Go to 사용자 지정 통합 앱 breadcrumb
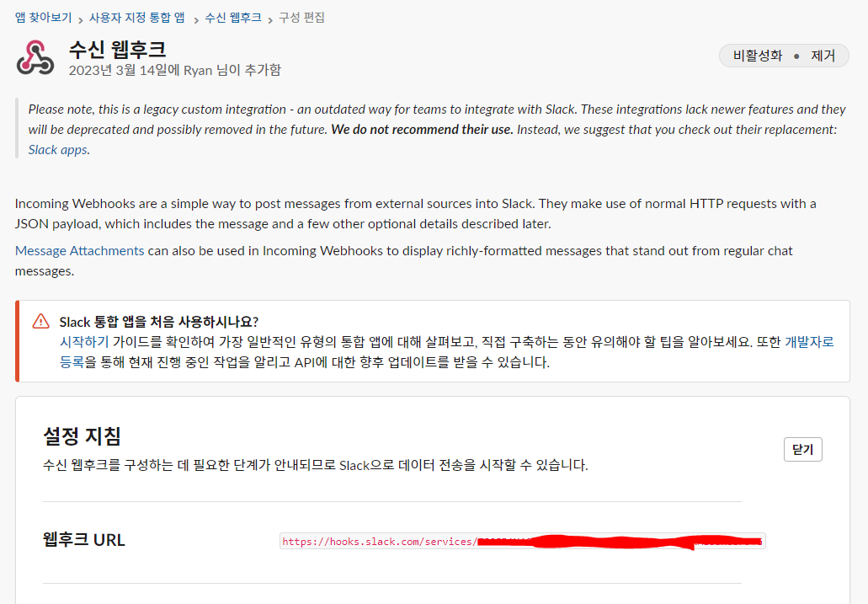This screenshot has width=868, height=604. click(x=136, y=18)
